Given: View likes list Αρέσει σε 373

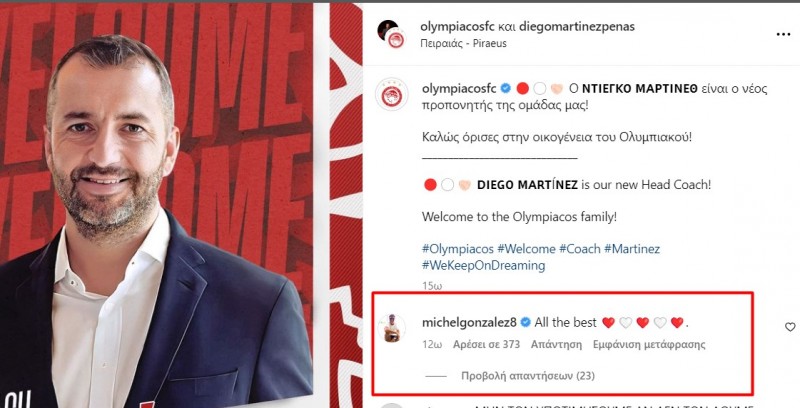Looking at the screenshot, I should click(x=486, y=344).
